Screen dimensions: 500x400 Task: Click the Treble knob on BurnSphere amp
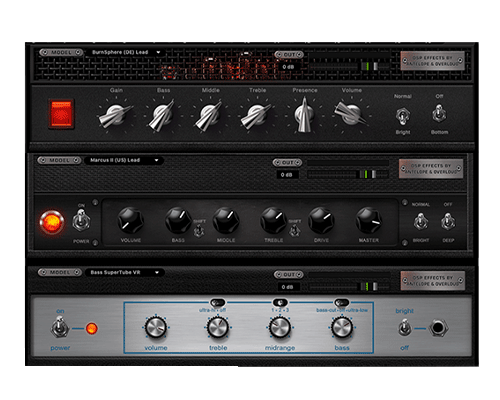[257, 115]
